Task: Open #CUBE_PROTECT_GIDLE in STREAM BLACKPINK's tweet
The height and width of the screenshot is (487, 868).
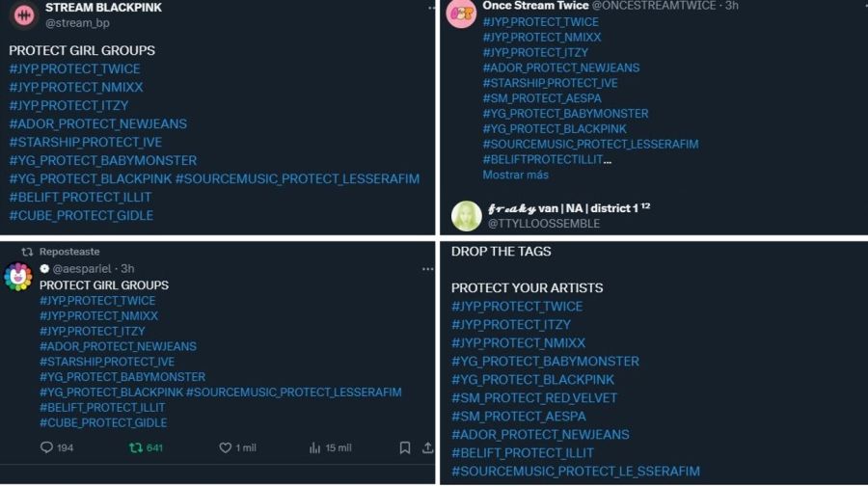Action: 81,215
